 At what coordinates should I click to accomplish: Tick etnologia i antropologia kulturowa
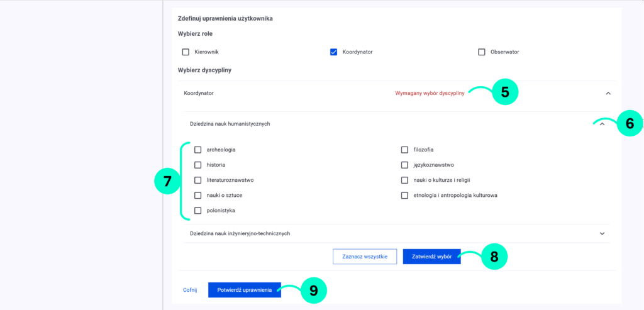pos(405,196)
